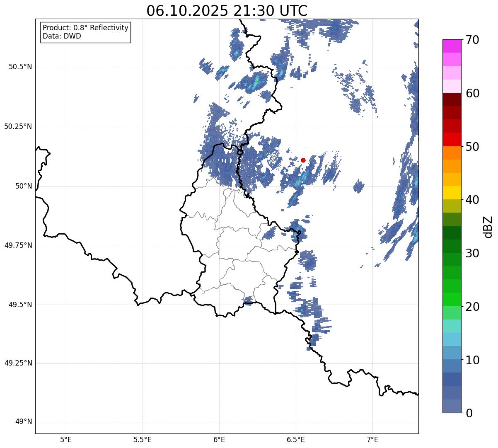Viewport: 498px width, 448px height.
Task: Click the '49°N' latitude label
Action: (24, 422)
